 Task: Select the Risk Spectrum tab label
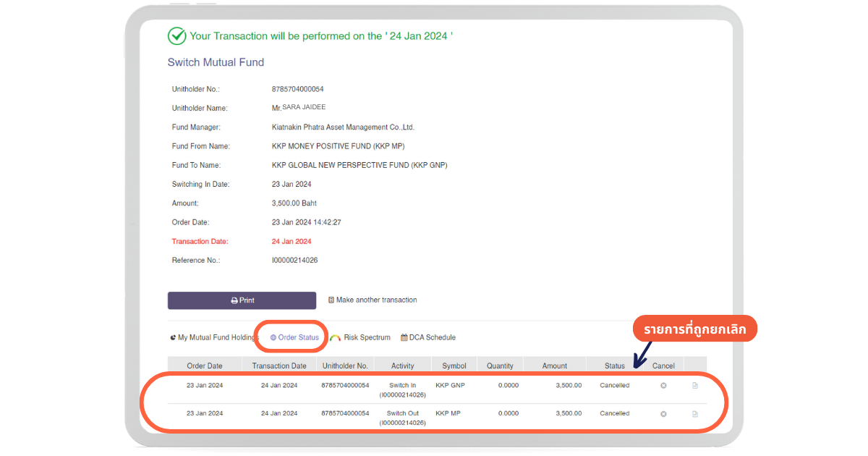pyautogui.click(x=367, y=338)
